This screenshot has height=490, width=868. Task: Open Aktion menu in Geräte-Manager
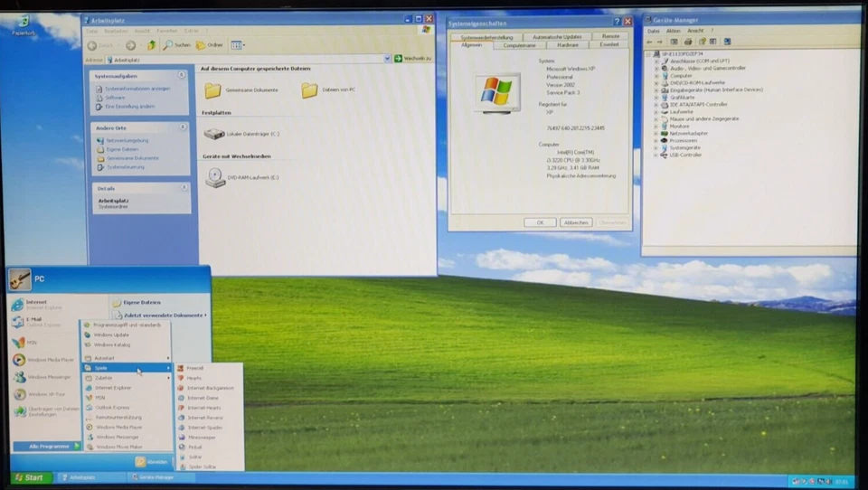673,31
